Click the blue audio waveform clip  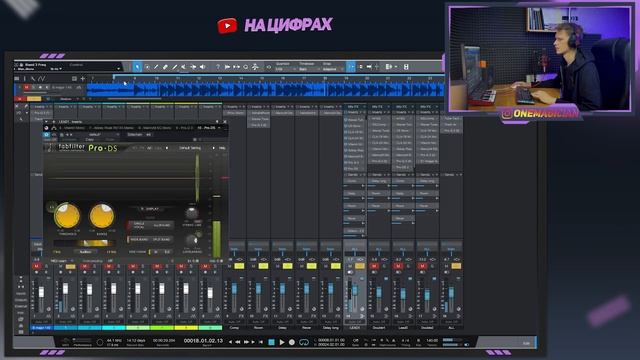(x=265, y=90)
